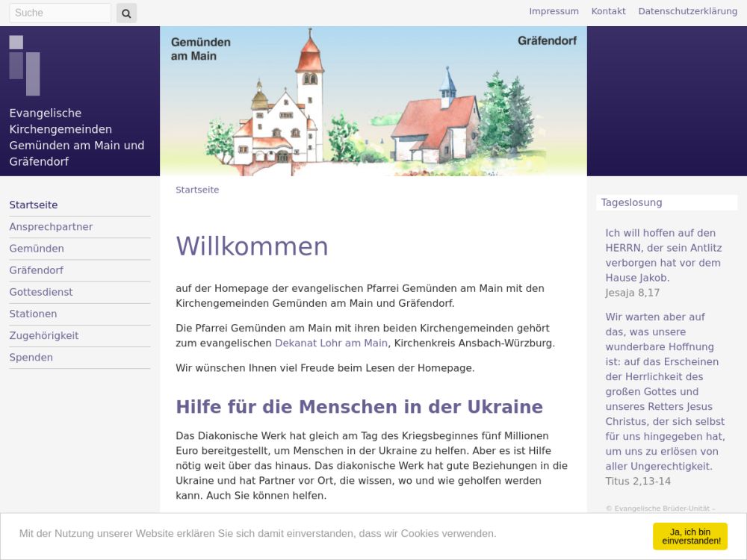Screen dimensions: 747x560
Task: Open the Datenschutzerklärung link
Action: coord(687,11)
